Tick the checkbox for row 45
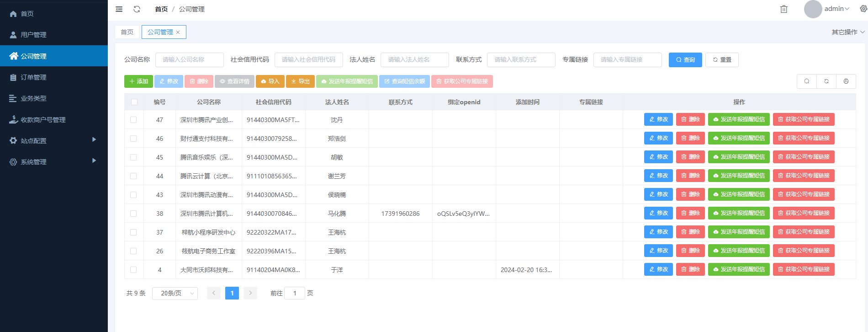Screen dimensions: 868x332 (x=133, y=157)
